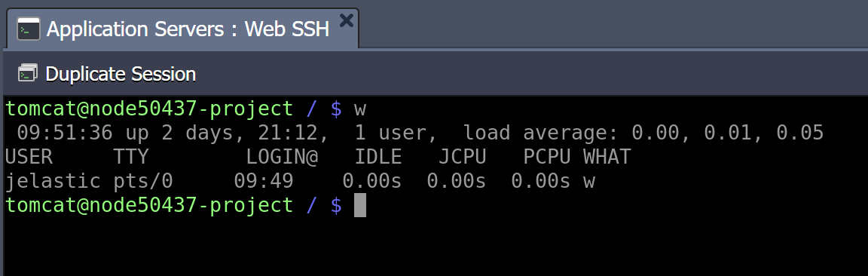This screenshot has width=868, height=276.
Task: Click the TTY column header
Action: tap(131, 158)
